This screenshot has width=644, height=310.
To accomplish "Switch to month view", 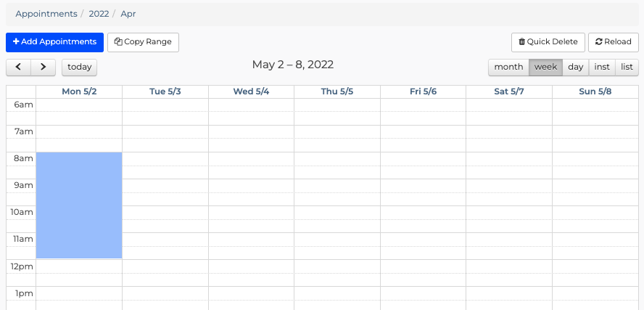I will tap(508, 68).
